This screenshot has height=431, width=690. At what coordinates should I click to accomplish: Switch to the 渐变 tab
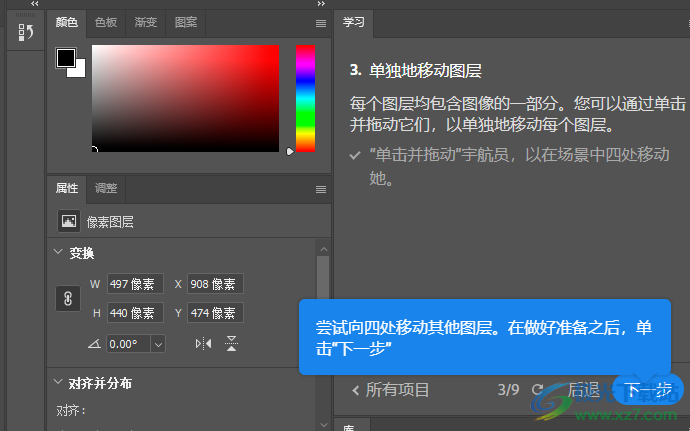pos(146,22)
